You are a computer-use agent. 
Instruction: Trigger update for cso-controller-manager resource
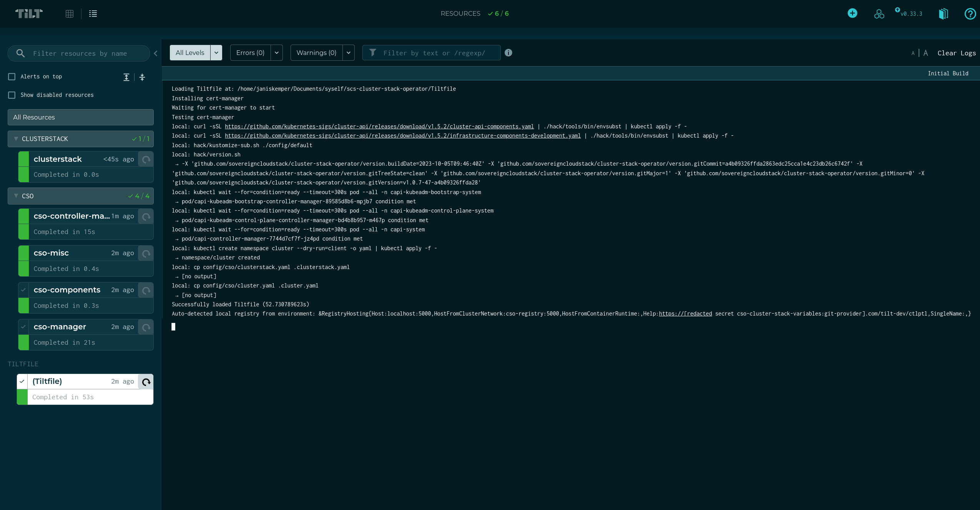(x=146, y=216)
